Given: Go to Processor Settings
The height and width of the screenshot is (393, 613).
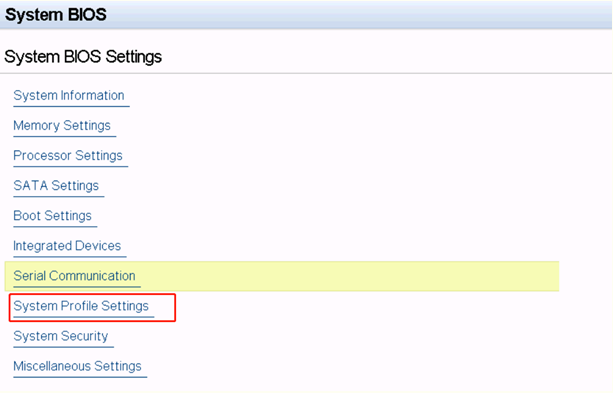Looking at the screenshot, I should click(x=68, y=156).
